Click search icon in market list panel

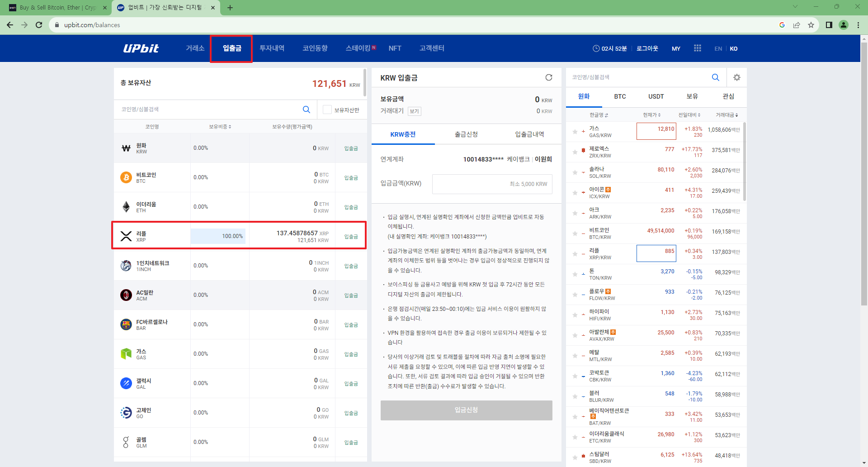pyautogui.click(x=715, y=77)
